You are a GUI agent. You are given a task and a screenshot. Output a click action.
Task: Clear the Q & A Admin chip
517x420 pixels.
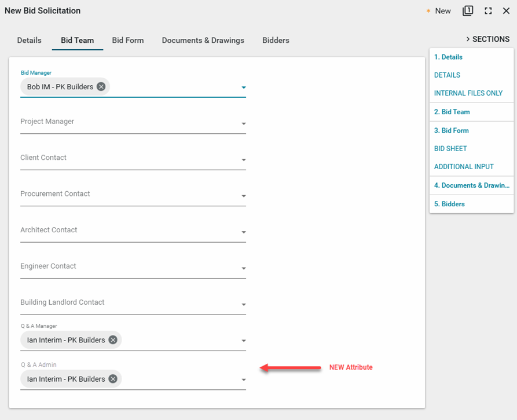[113, 379]
